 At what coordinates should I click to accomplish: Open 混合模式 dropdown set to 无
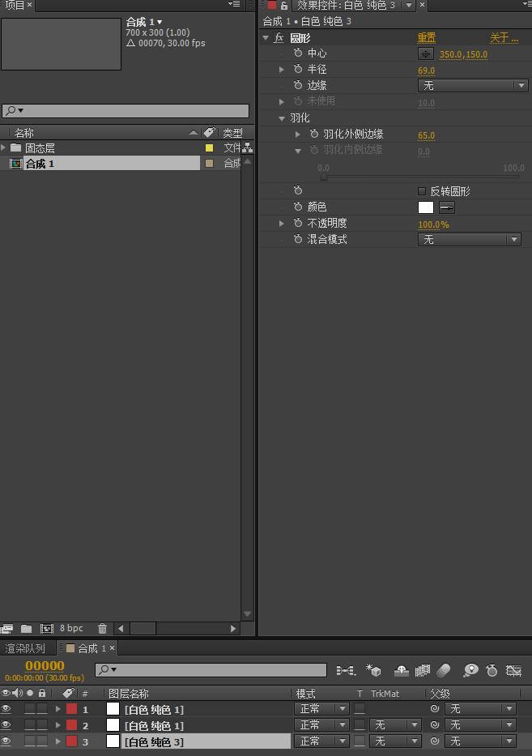pyautogui.click(x=470, y=239)
